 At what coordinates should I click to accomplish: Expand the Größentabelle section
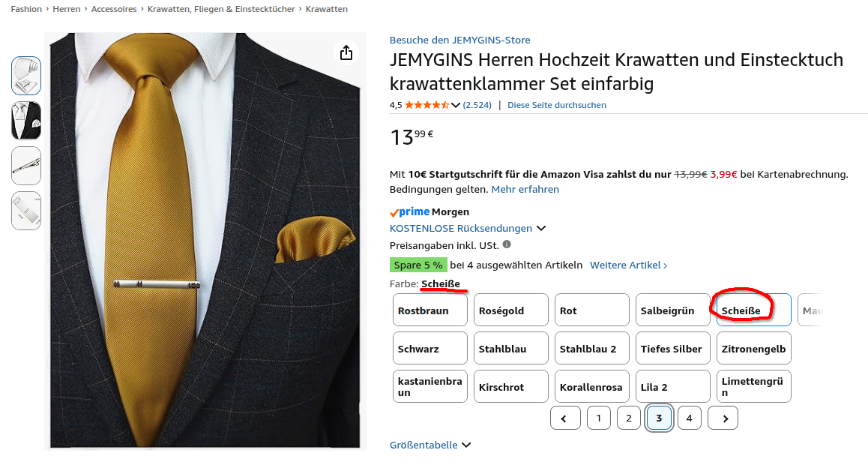[430, 445]
